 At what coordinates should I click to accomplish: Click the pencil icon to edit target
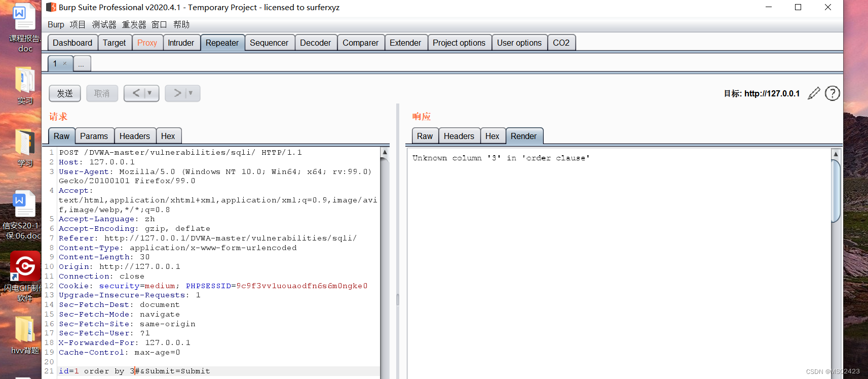[x=814, y=93]
